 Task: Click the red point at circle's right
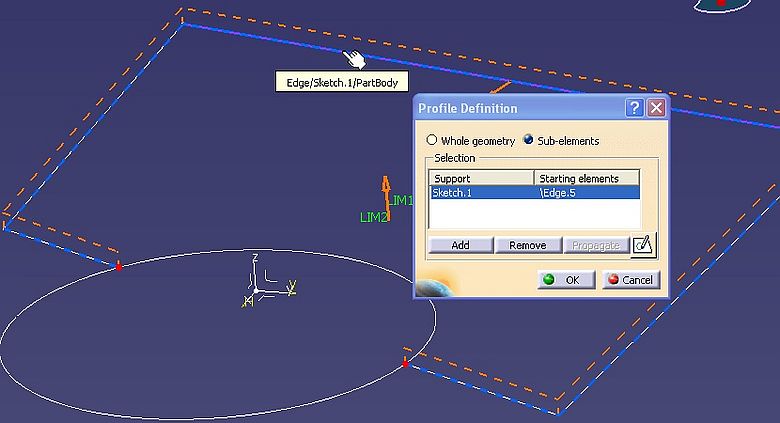click(x=405, y=364)
